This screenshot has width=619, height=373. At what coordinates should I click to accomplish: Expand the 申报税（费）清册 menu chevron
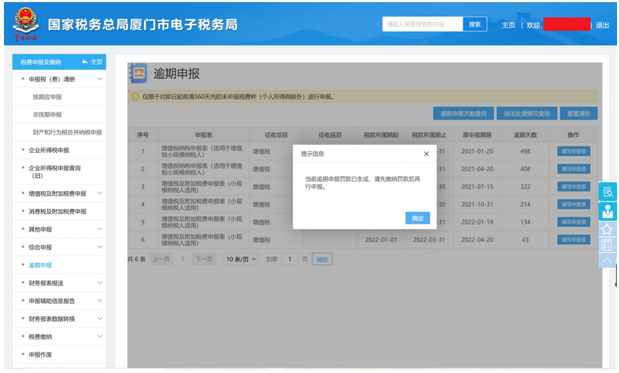99,79
